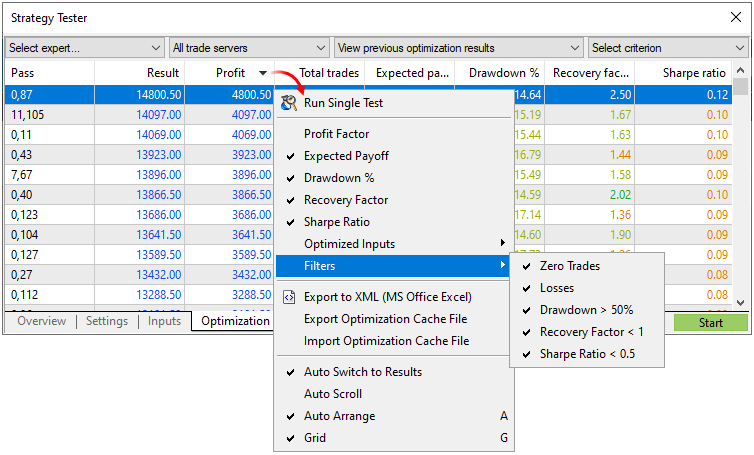Sort by the Total trades column header

tap(320, 73)
